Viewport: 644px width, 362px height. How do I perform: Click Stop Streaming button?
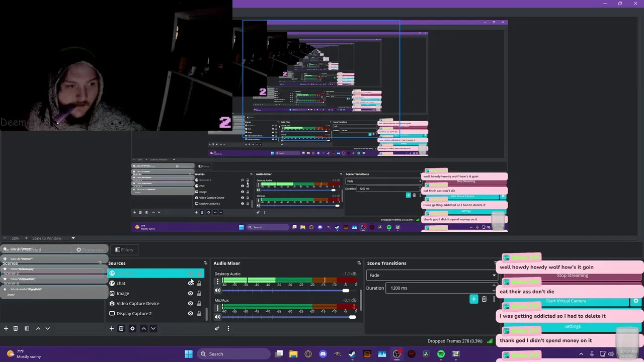(x=572, y=276)
